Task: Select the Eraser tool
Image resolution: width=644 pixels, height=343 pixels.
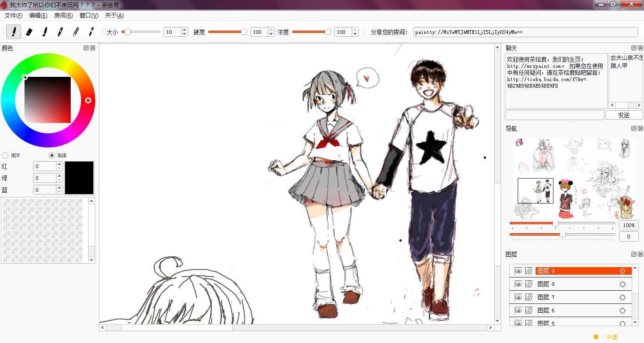Action: tap(29, 32)
